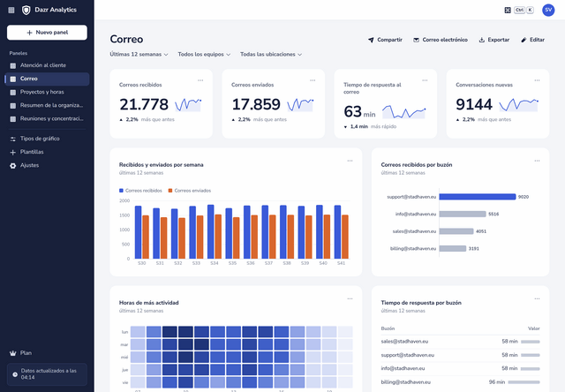The image size is (565, 392).
Task: Click the Atención al cliente panel icon
Action: pos(13,65)
